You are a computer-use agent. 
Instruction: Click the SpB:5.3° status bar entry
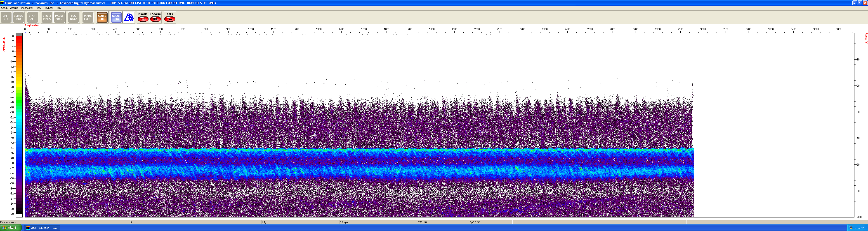(475, 222)
